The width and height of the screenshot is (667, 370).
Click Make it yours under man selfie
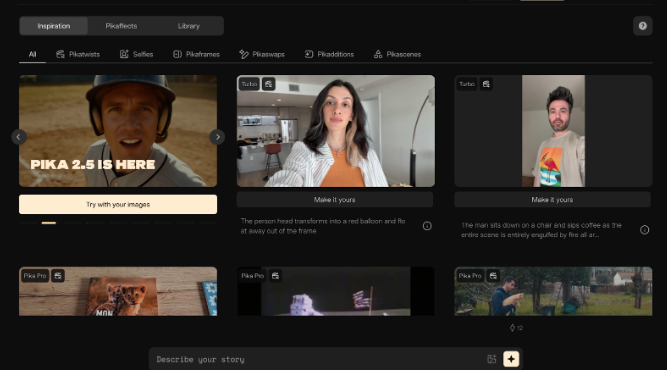552,199
